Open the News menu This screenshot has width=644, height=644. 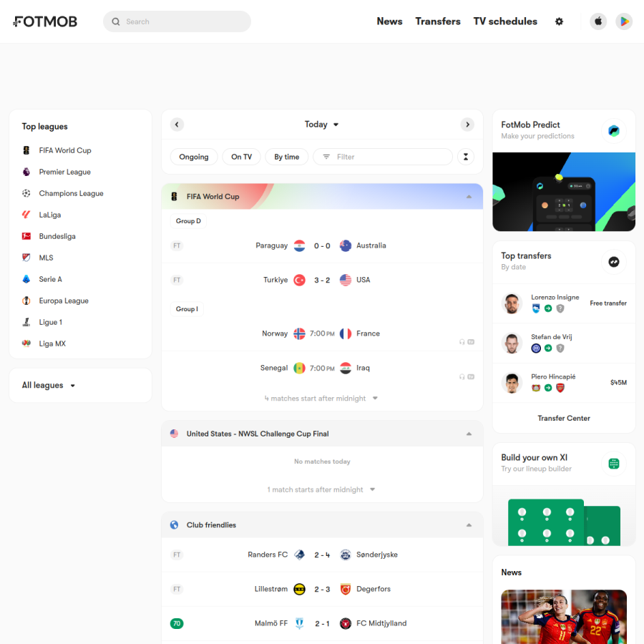tap(389, 21)
